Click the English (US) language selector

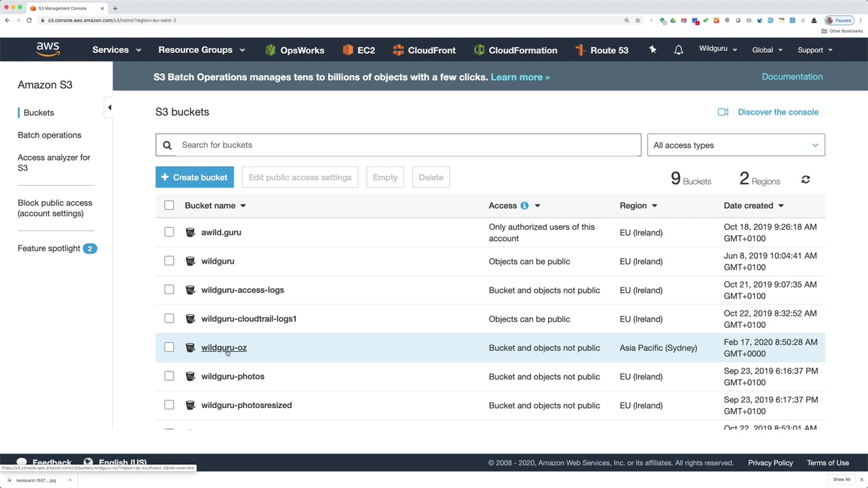click(123, 463)
